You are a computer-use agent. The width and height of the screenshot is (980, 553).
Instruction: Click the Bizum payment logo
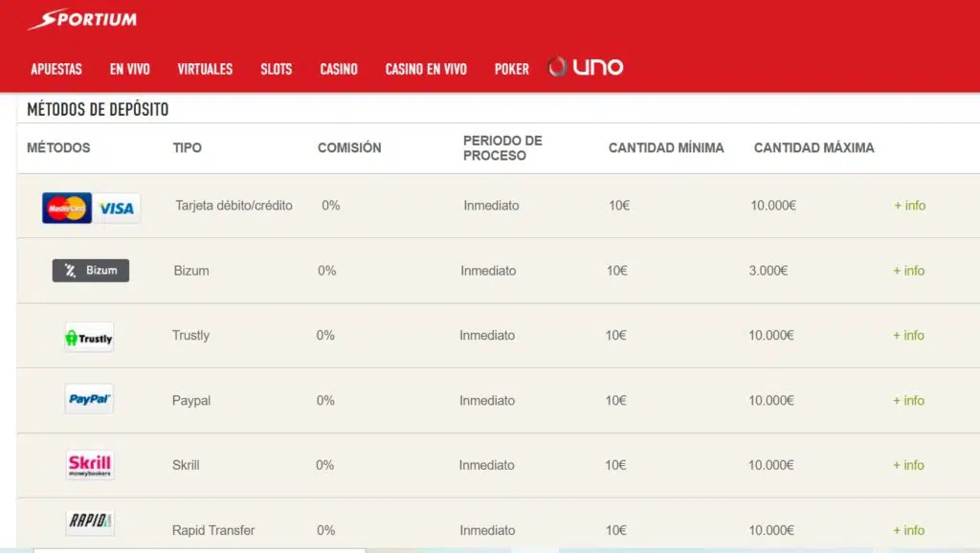tap(91, 271)
